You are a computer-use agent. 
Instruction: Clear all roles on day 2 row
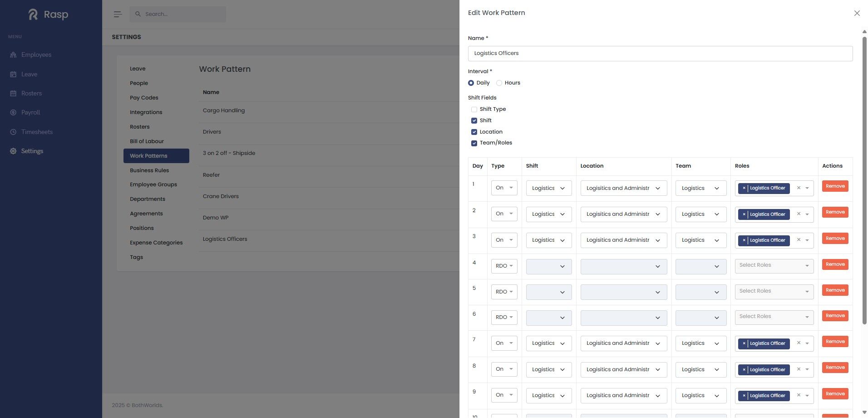[x=799, y=214]
